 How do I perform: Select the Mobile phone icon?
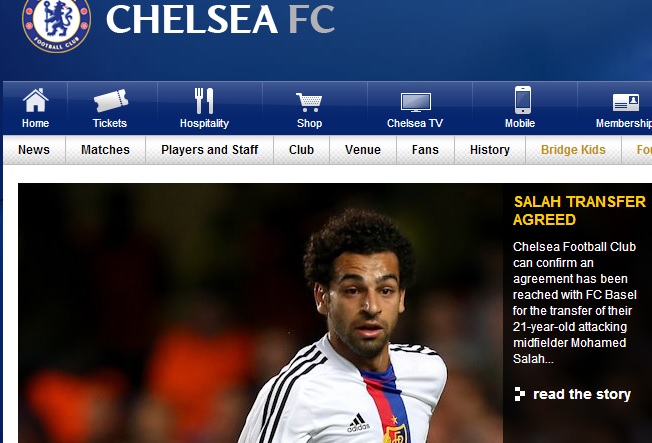(523, 100)
